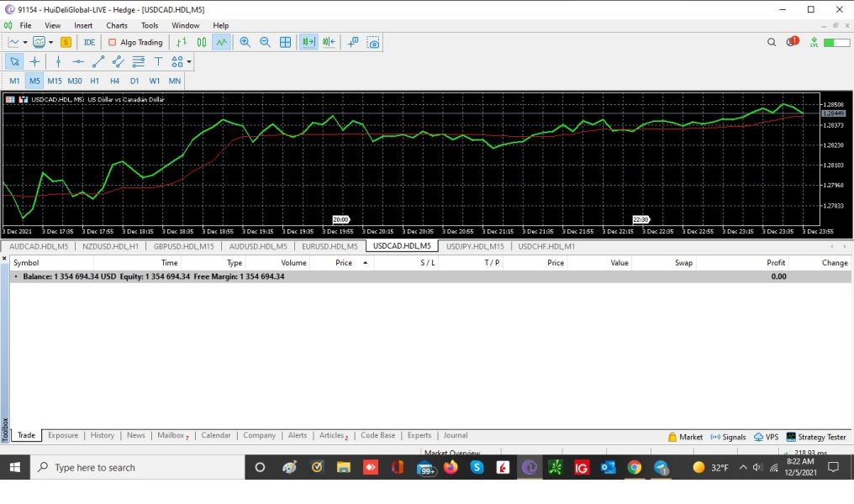Screen dimensions: 854x504
Task: Open the Charts menu
Action: (x=117, y=25)
